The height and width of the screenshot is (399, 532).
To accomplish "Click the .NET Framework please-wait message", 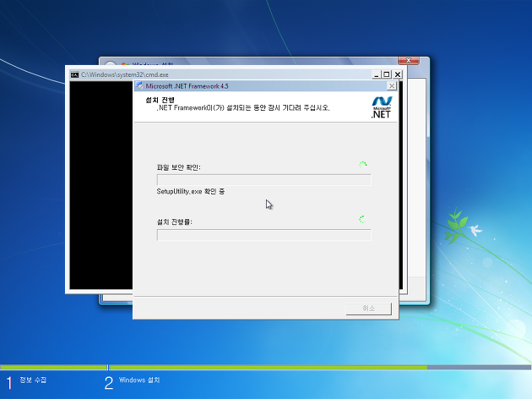I will coord(243,108).
